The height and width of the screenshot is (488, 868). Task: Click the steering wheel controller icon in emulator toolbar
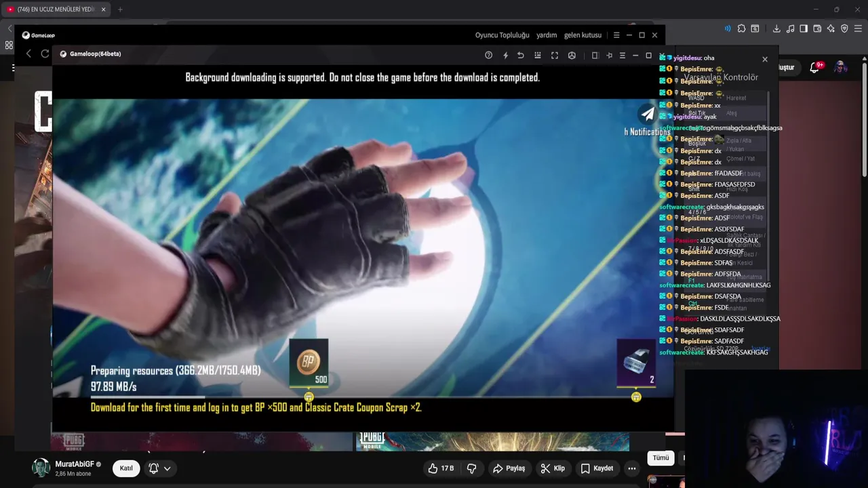tap(572, 55)
